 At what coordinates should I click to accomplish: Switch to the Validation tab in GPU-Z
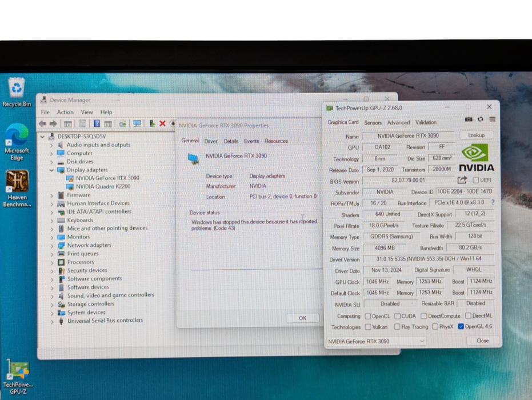click(426, 122)
